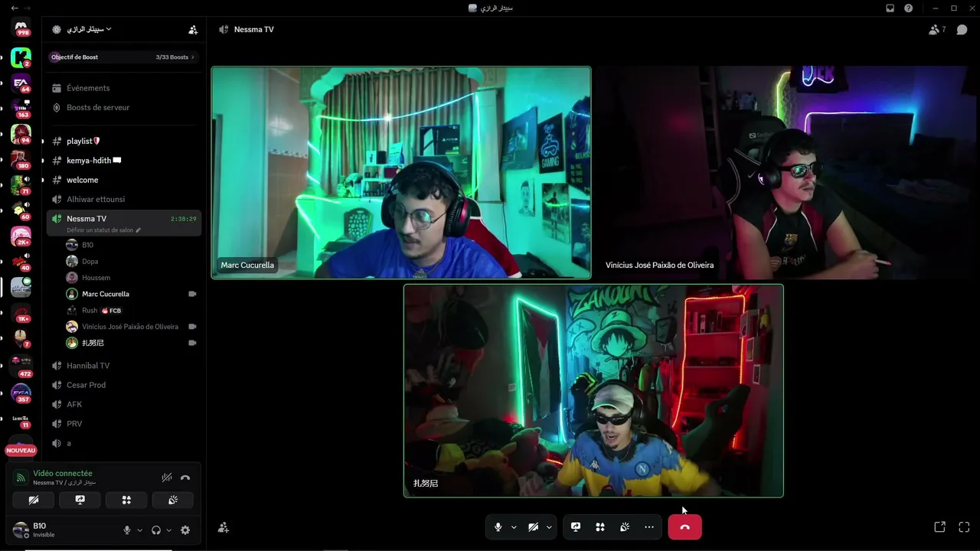Pop out the call into a separate window
980x551 pixels.
(939, 527)
